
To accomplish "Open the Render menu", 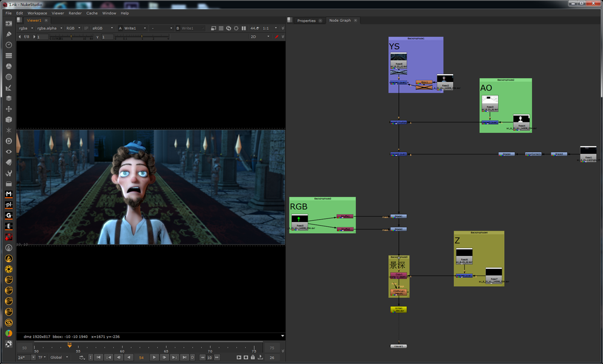I will click(x=75, y=13).
